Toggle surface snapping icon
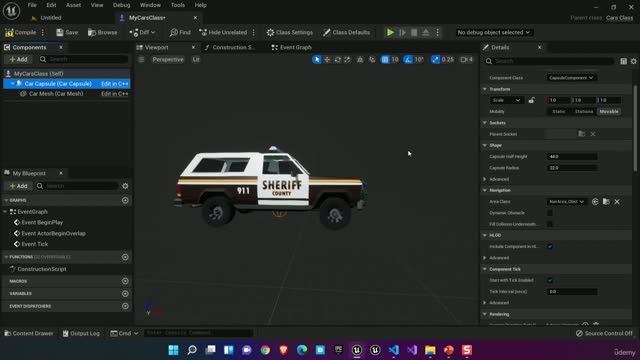 (372, 60)
